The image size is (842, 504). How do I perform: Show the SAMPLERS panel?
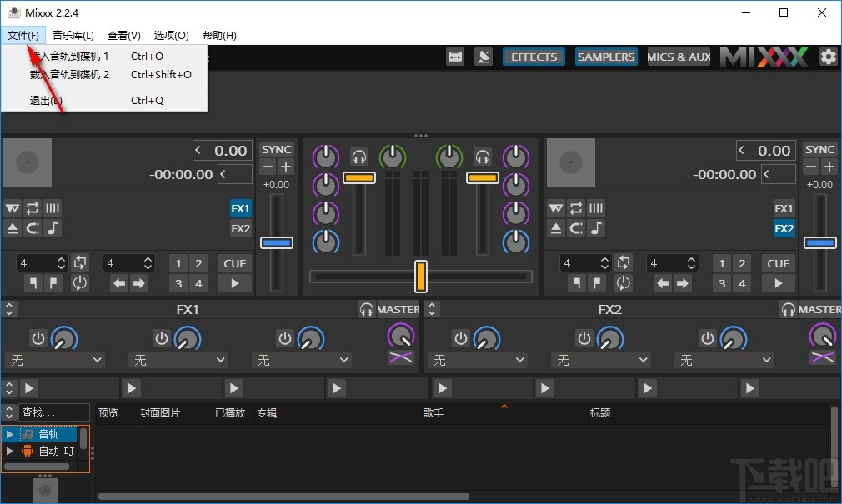pos(606,57)
